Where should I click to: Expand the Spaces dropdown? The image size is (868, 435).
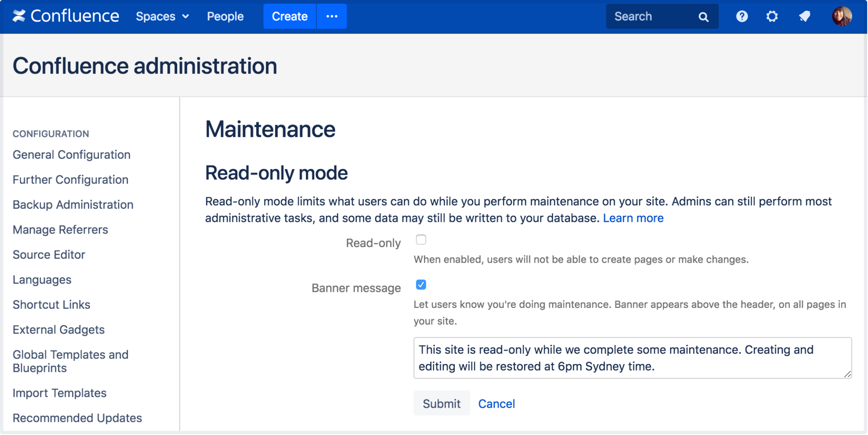coord(162,16)
